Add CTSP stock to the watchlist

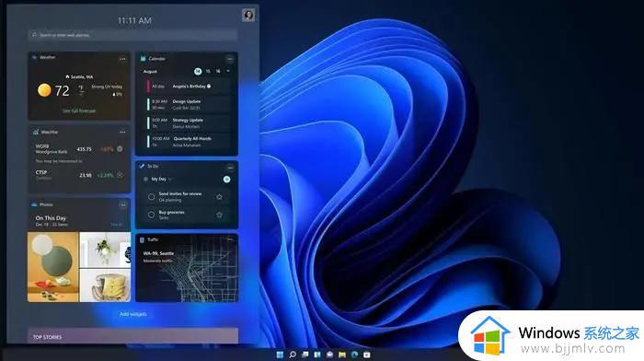[x=120, y=175]
